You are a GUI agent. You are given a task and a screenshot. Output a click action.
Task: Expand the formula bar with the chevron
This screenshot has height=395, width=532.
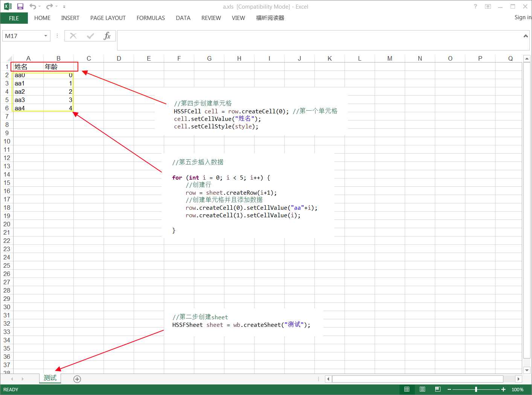526,36
